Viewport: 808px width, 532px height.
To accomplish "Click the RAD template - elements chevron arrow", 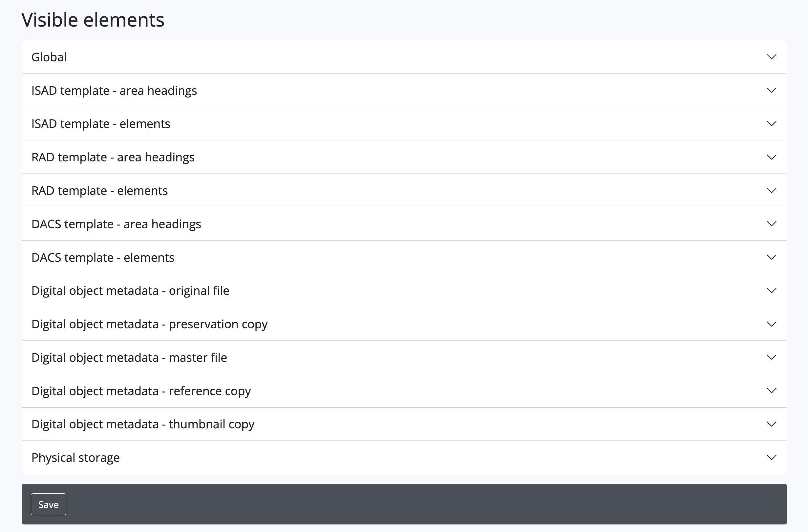I will point(771,191).
